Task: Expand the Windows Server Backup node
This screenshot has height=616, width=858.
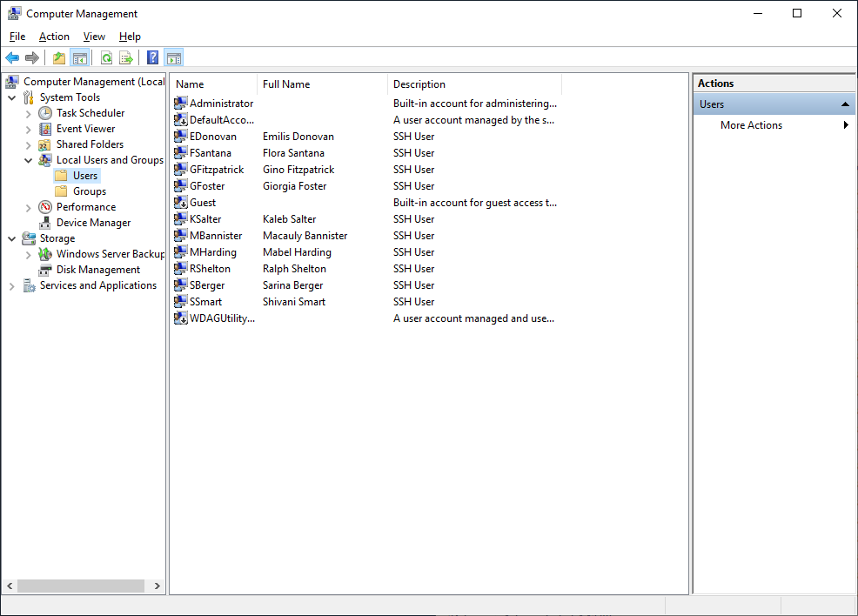Action: (29, 255)
